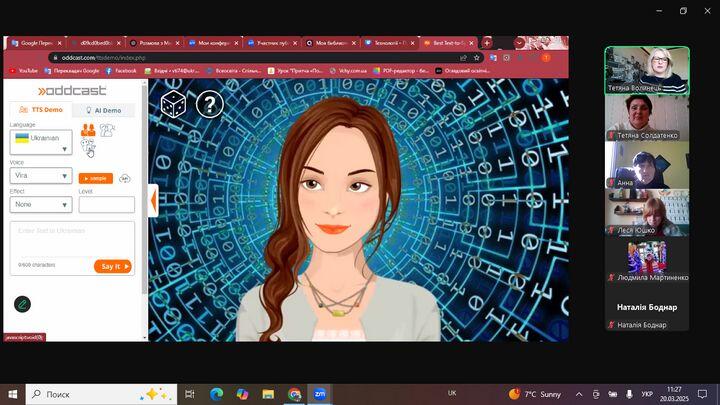Open the clock showing 11:27
720x405 pixels.
pos(674,394)
